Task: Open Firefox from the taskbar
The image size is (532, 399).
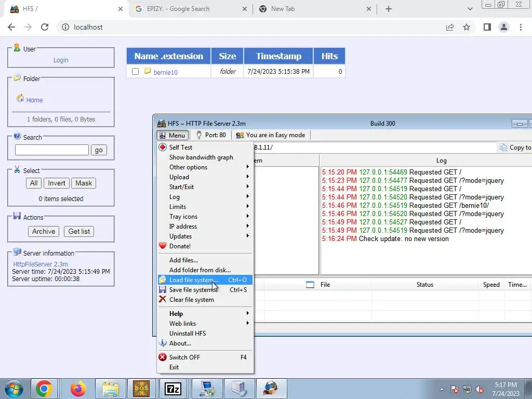Action: 78,389
